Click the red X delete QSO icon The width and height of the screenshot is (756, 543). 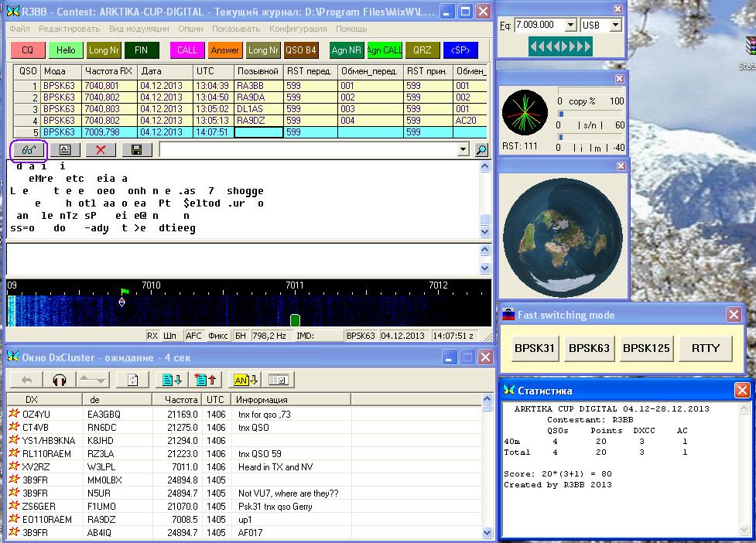click(x=101, y=149)
